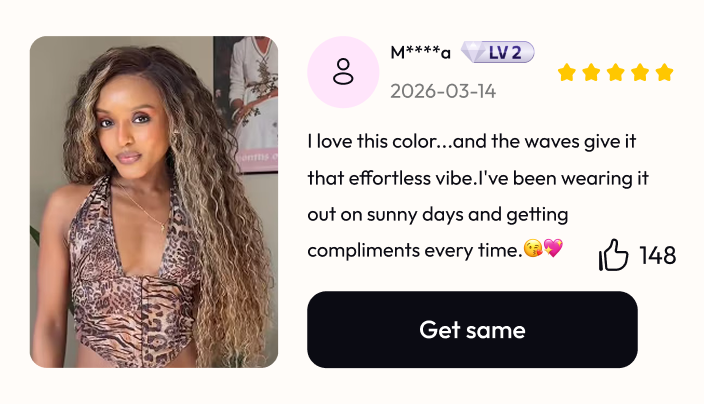Open the reviewer's profile avatar icon

coord(343,72)
